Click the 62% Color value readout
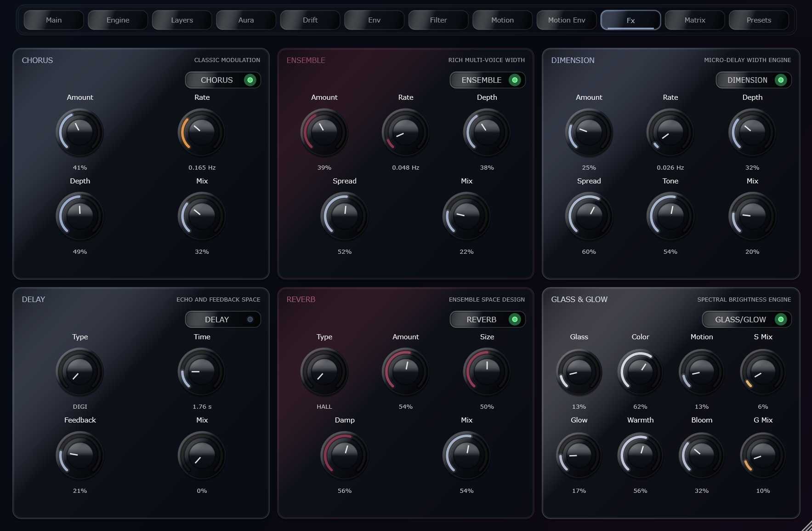Viewport: 812px width, 531px height. tap(640, 407)
